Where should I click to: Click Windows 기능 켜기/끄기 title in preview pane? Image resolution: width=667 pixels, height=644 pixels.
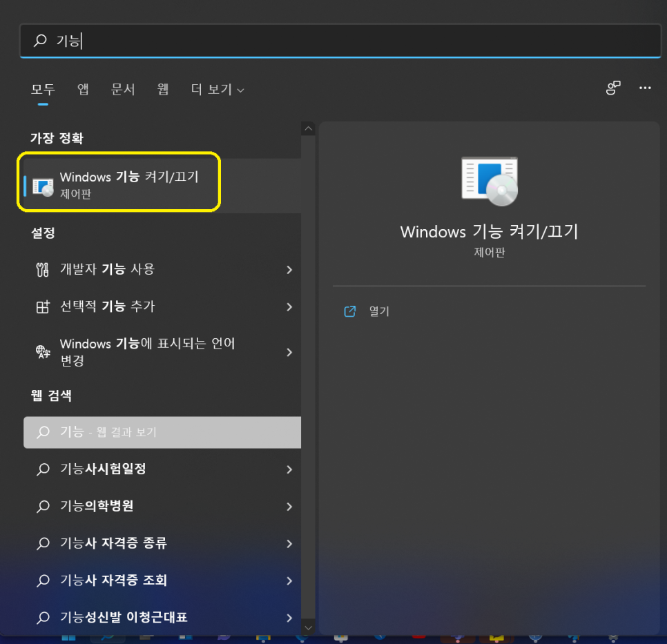(489, 232)
